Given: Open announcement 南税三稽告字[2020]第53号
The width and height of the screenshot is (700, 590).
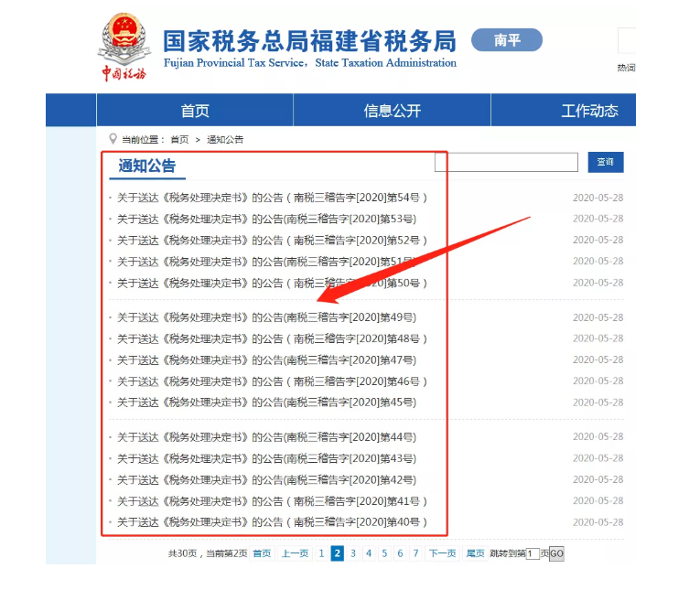Looking at the screenshot, I should tap(266, 220).
